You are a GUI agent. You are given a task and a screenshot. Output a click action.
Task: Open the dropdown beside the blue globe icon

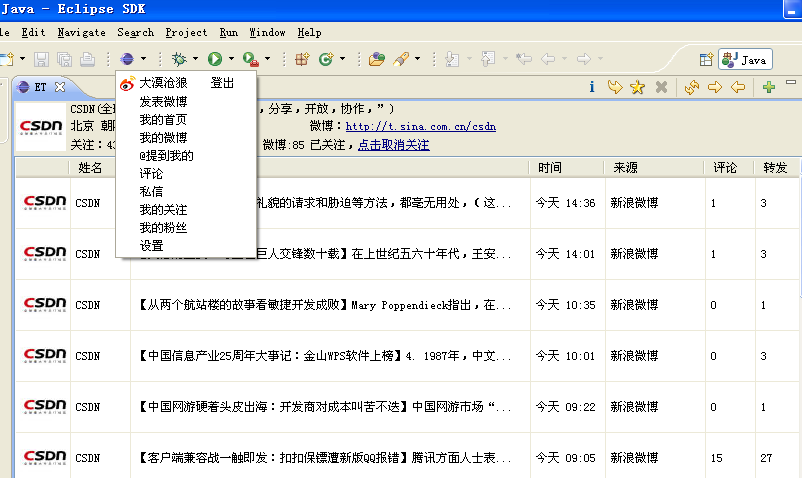pyautogui.click(x=144, y=59)
